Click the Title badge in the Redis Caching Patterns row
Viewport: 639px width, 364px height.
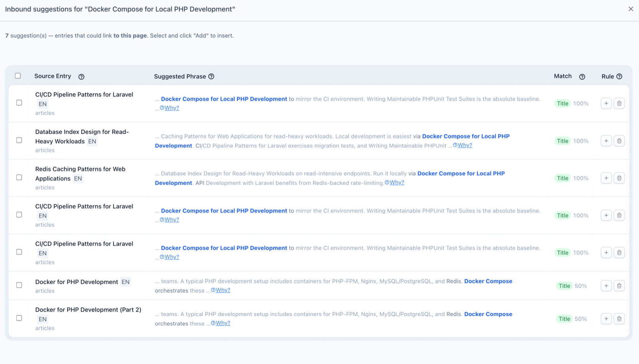(563, 178)
